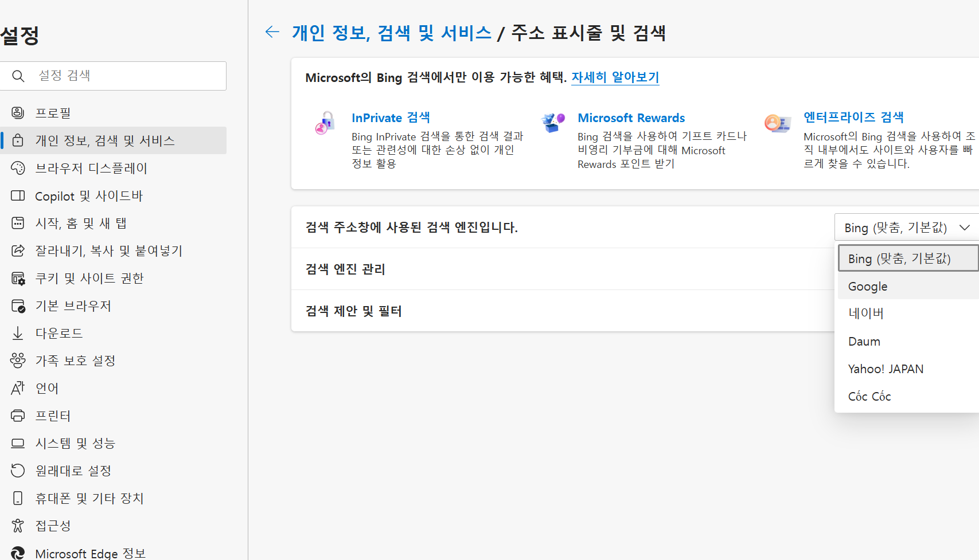The width and height of the screenshot is (979, 560).
Task: Select Yahoo! JAPAN from the search engine list
Action: pyautogui.click(x=908, y=369)
